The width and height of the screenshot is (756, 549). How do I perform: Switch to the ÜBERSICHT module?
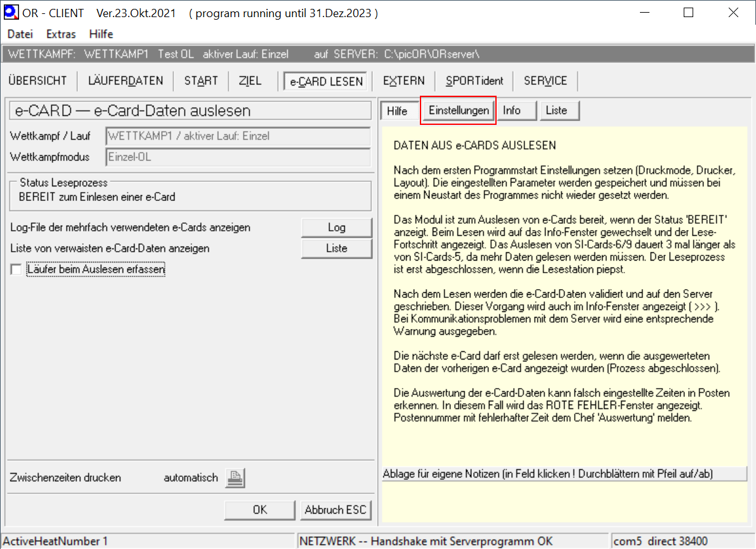[37, 81]
